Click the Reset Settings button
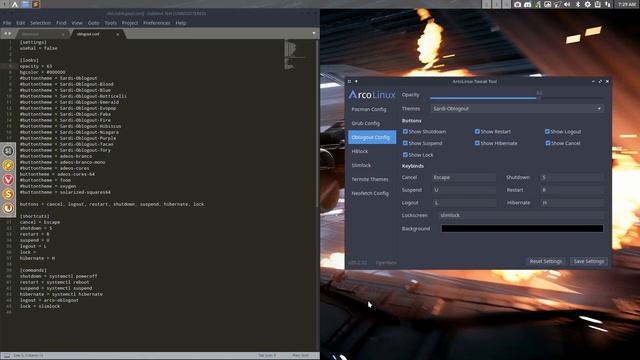The image size is (640, 360). (546, 261)
